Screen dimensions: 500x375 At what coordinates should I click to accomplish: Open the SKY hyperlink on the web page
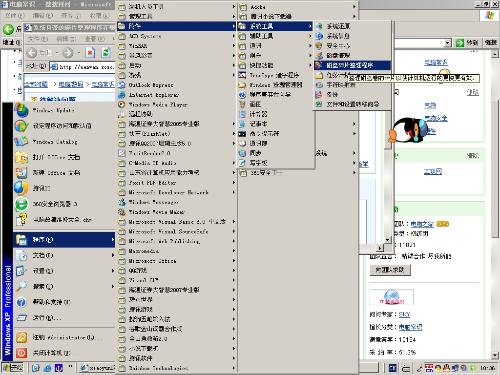404,314
